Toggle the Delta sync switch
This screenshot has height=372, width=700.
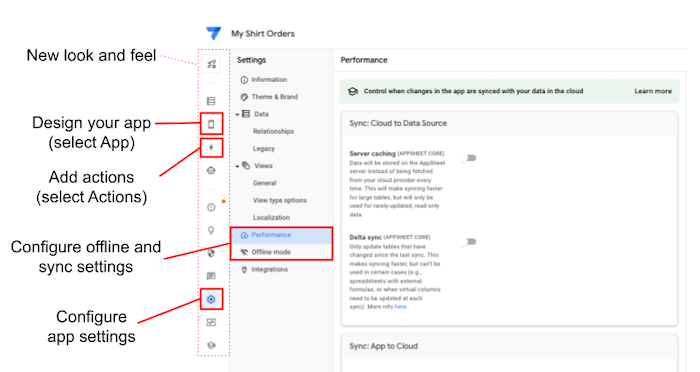[468, 242]
